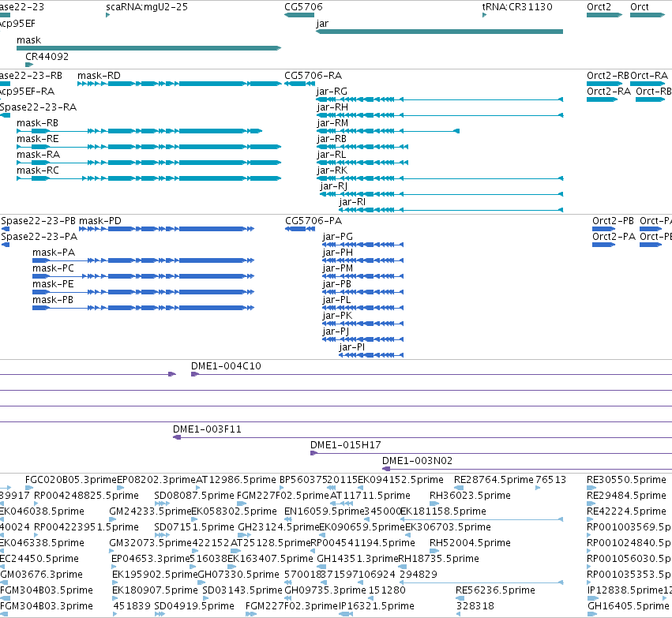Open the jar-RK transcript label

[x=332, y=170]
